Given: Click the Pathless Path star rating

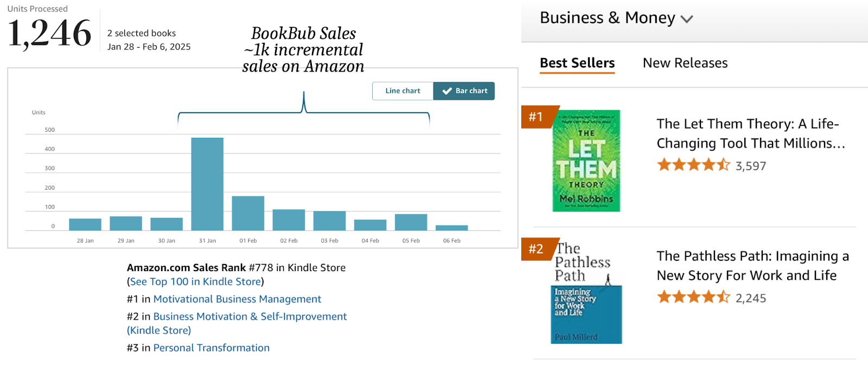Looking at the screenshot, I should pyautogui.click(x=693, y=297).
